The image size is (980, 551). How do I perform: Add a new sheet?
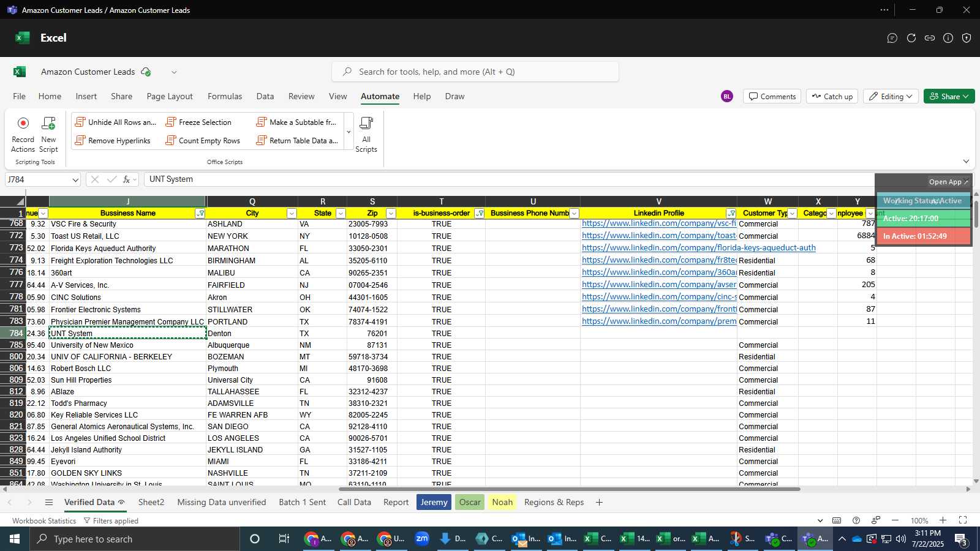tap(599, 503)
